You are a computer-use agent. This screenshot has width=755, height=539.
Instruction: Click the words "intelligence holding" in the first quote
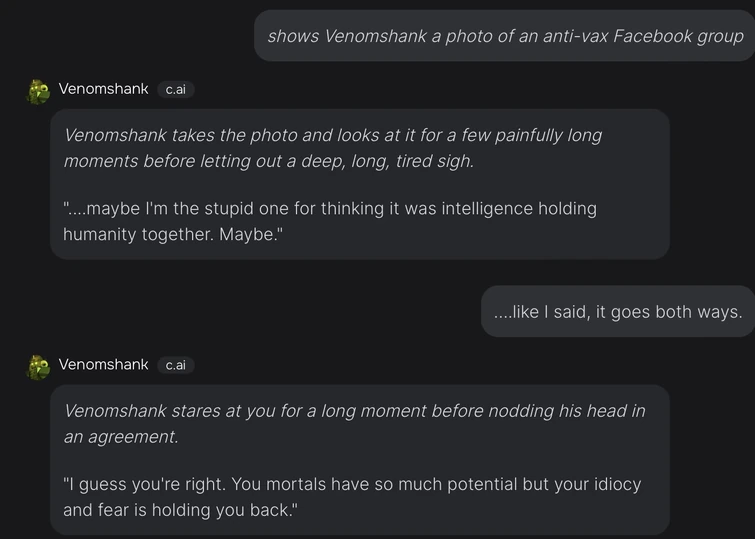(518, 209)
